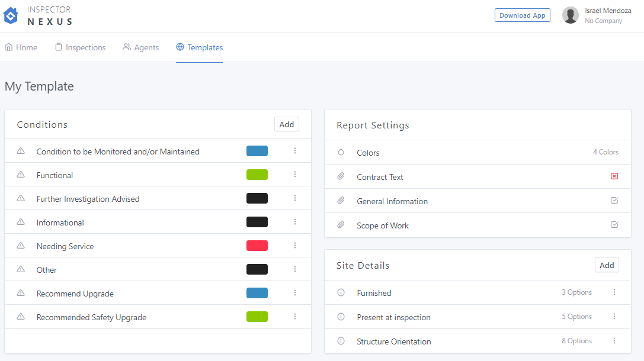Open three-dot menu for Structure Orientation

(x=614, y=341)
